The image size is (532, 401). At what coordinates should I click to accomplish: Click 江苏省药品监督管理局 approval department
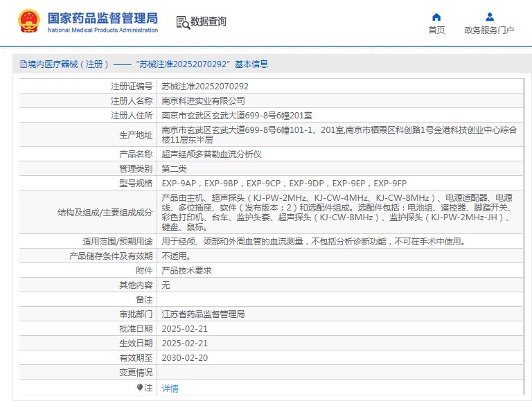click(x=203, y=314)
